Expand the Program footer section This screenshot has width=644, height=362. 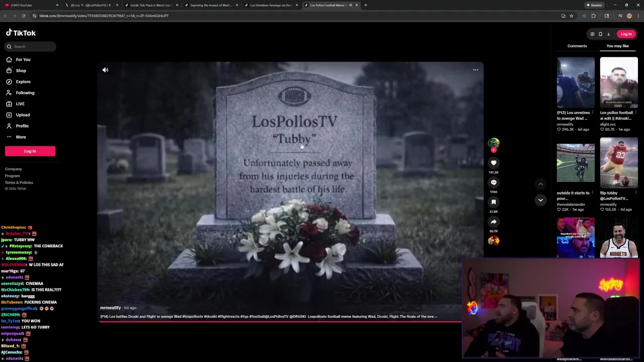(x=13, y=175)
